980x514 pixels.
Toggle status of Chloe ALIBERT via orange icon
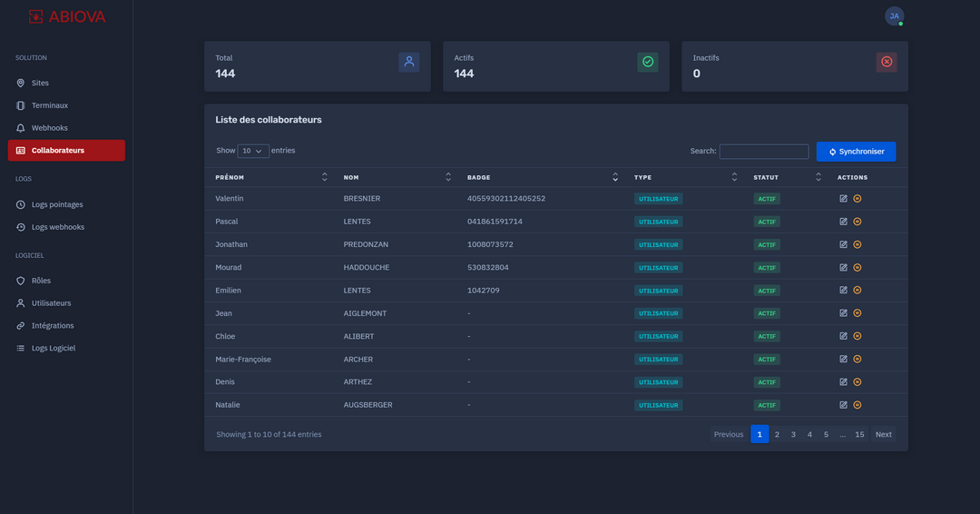[x=857, y=336]
